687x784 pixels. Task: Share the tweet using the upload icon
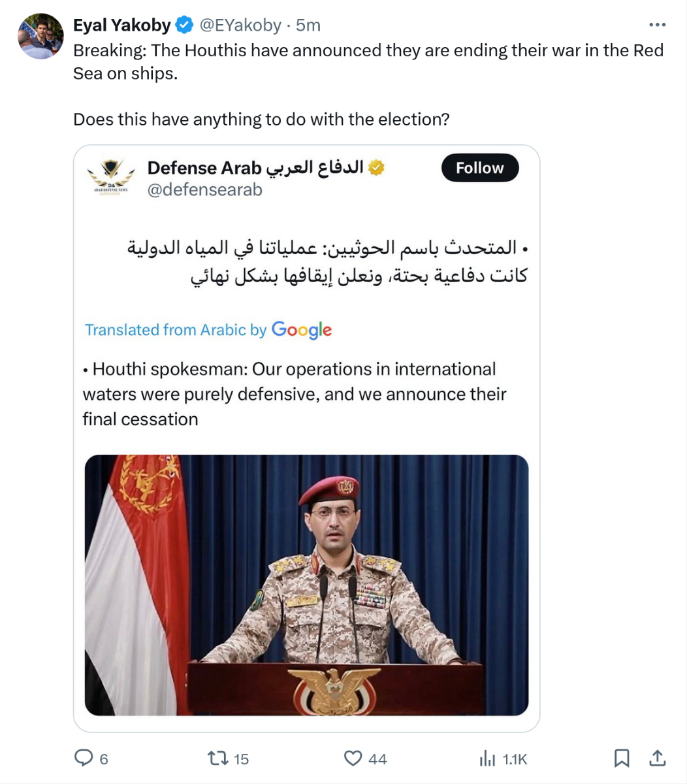[x=658, y=758]
